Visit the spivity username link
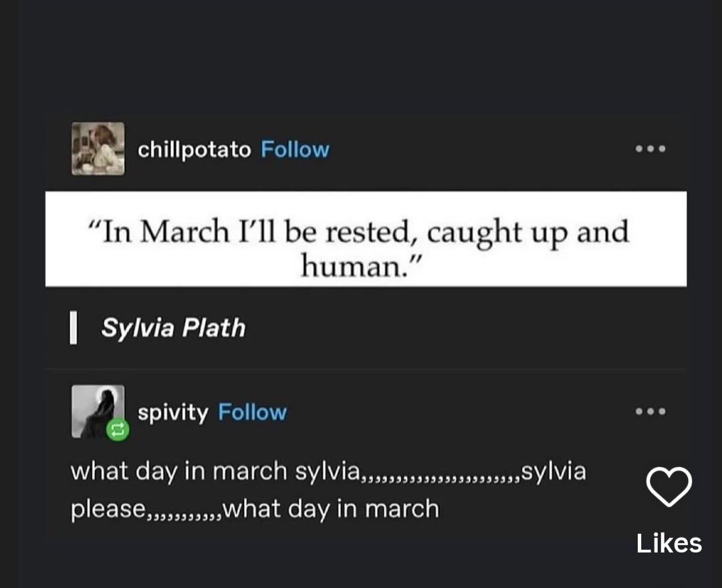Screen dimensions: 722x588 coord(172,412)
